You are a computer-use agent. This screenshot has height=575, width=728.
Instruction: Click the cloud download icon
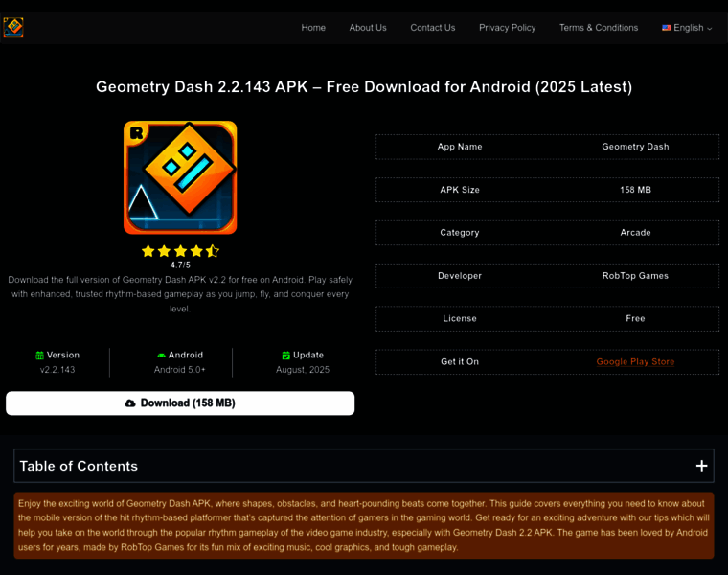(130, 403)
